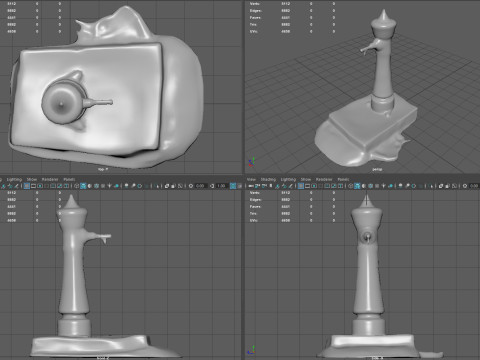This screenshot has width=480, height=360.
Task: Click gamma 1.00 field in side view toolbar
Action: 222,186
